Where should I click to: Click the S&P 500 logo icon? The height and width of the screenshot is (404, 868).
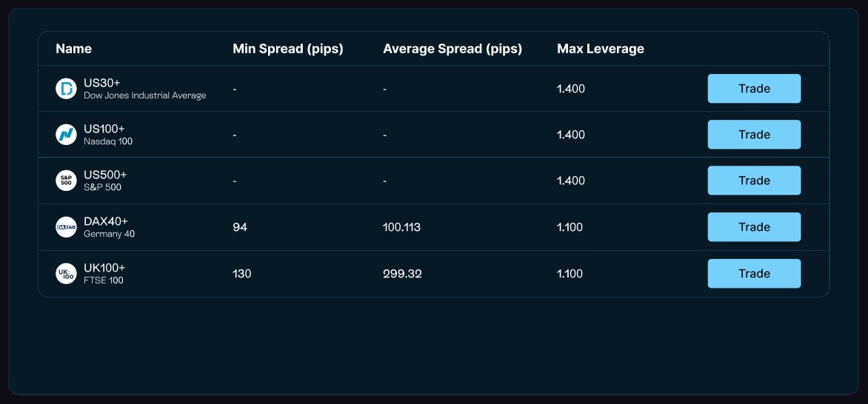[66, 181]
